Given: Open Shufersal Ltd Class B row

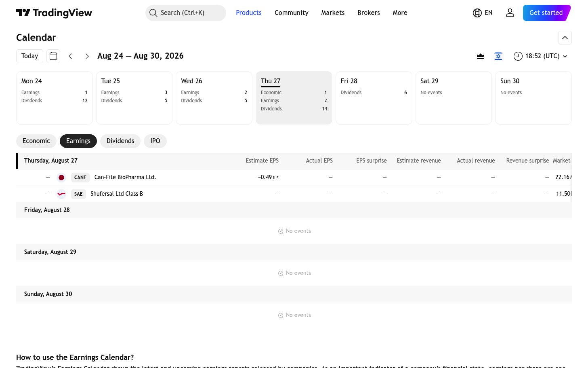Looking at the screenshot, I should tap(294, 194).
